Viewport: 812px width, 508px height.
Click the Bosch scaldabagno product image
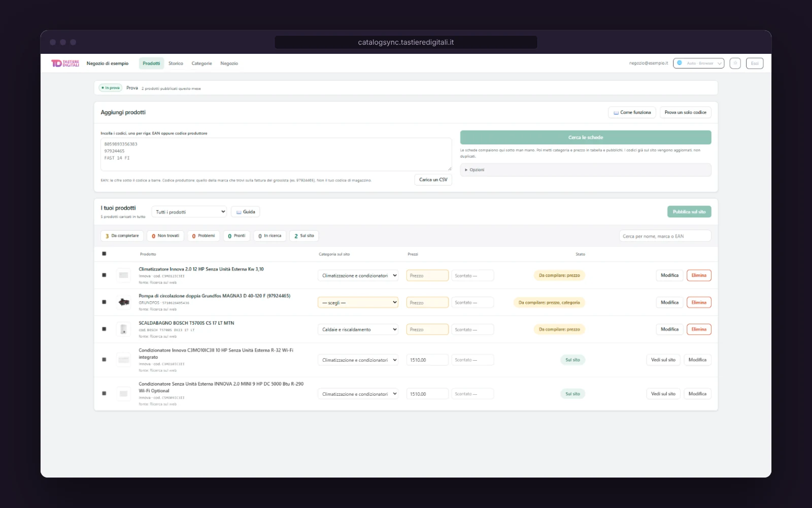[x=124, y=329]
